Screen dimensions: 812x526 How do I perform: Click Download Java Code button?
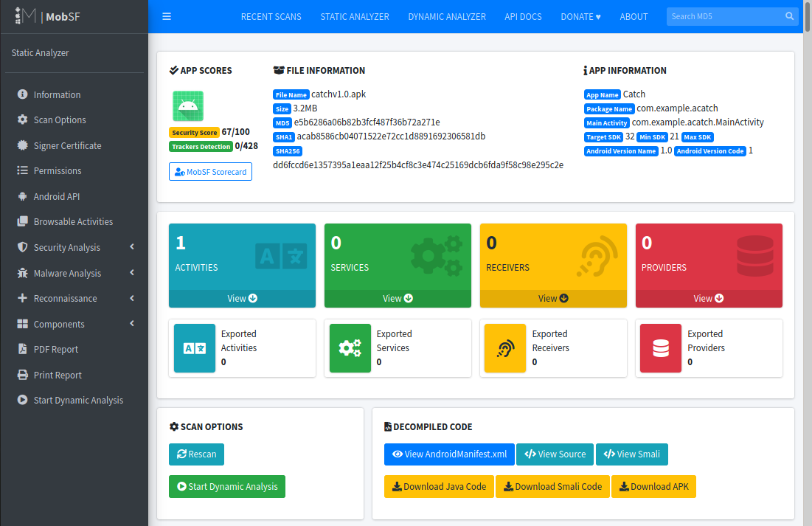coord(439,486)
